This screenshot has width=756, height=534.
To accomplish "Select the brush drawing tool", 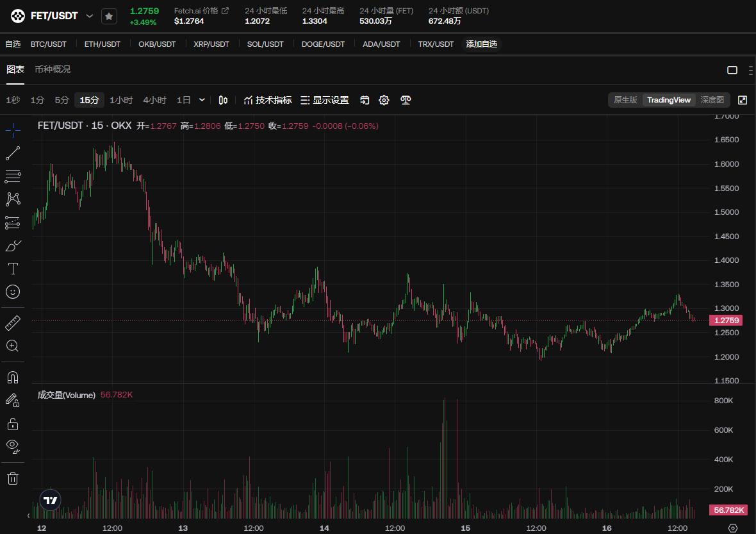I will [x=13, y=246].
